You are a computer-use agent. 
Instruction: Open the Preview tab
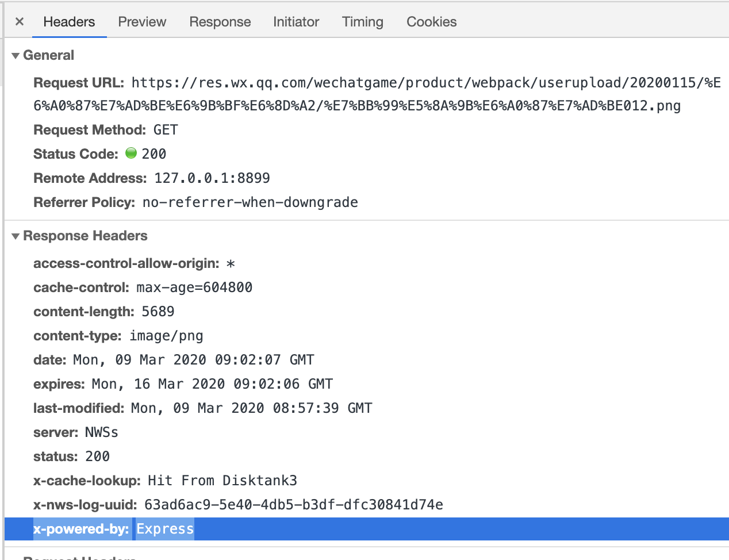(142, 22)
